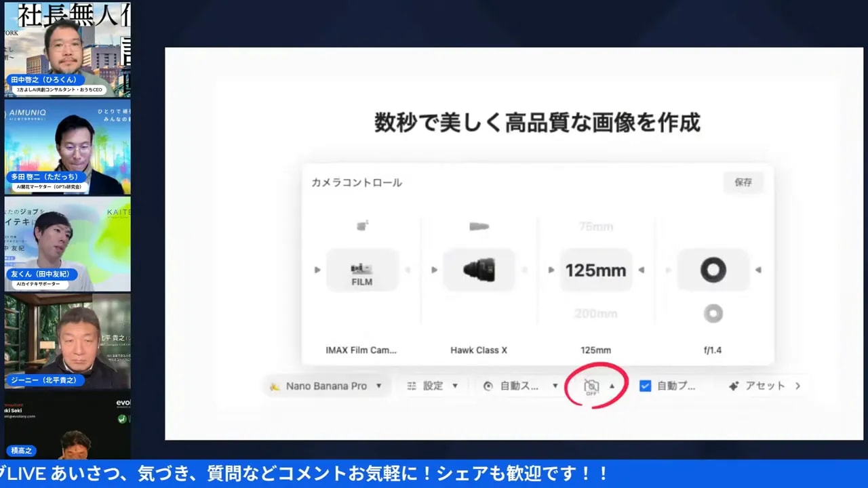The width and height of the screenshot is (868, 488).
Task: Click 田中啓之's video thumbnail
Action: pos(66,47)
